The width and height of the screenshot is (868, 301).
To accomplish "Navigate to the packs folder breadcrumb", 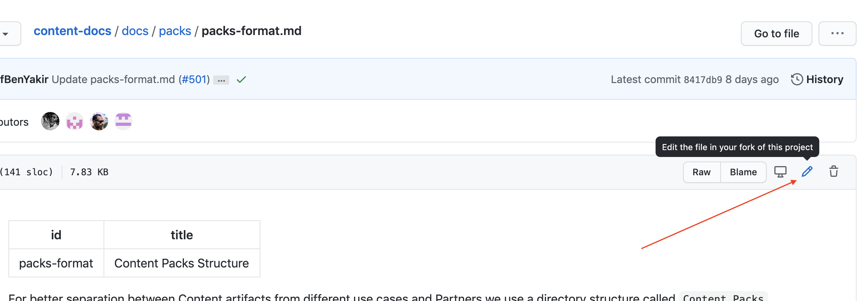I will pos(175,31).
